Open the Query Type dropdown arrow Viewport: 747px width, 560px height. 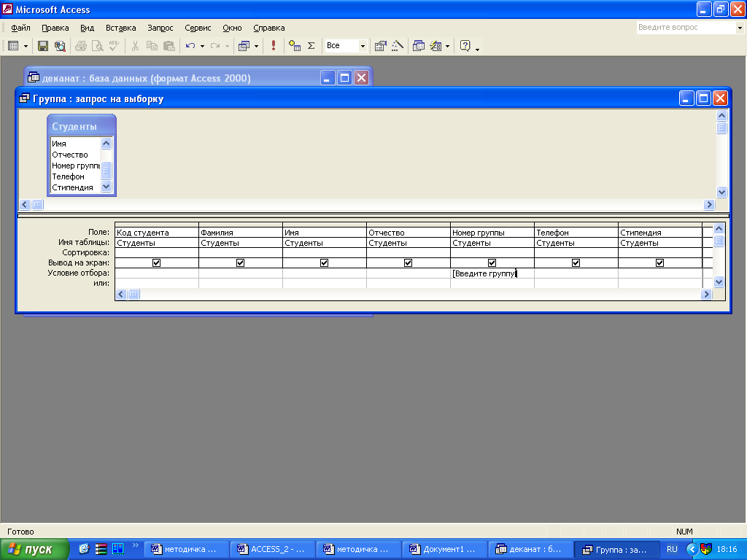(256, 46)
